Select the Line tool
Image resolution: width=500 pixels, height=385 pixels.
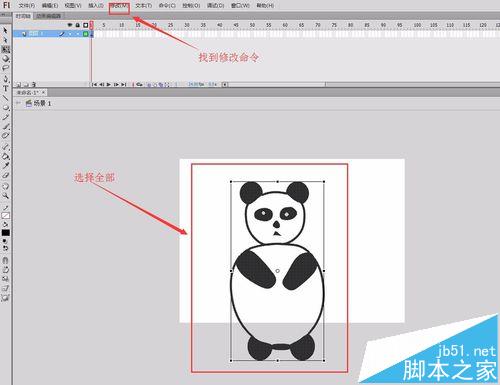point(5,98)
